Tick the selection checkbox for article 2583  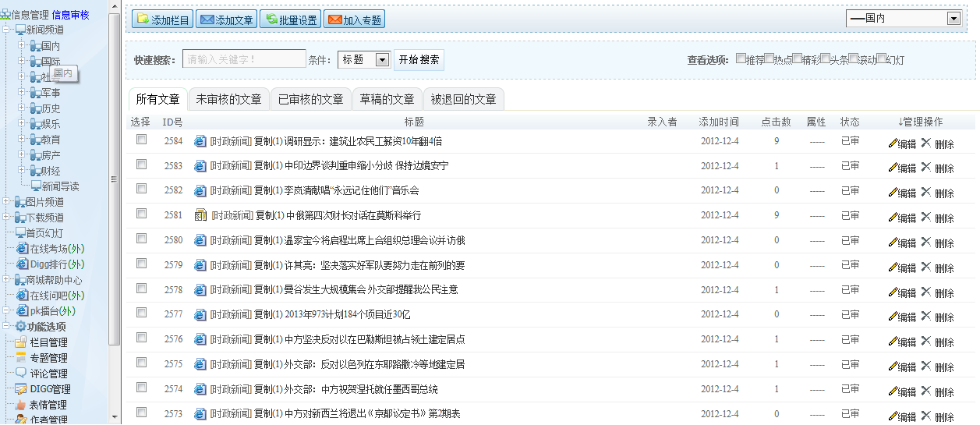[141, 165]
